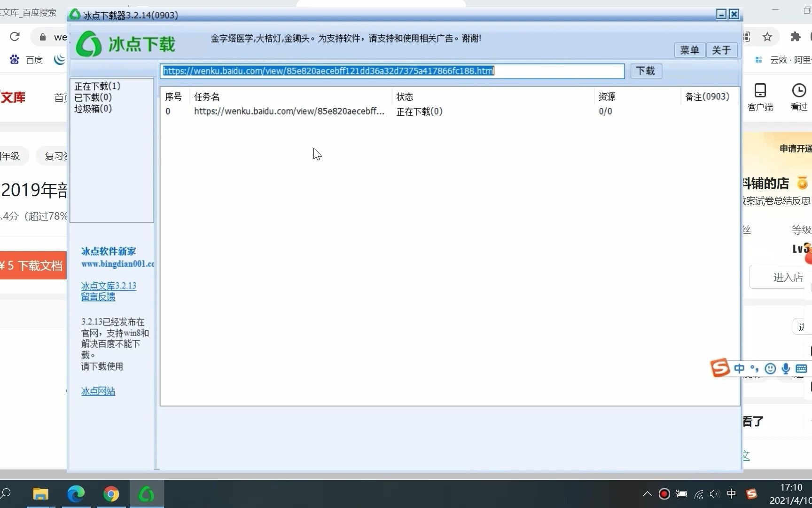Click the 0/0 resource cell
The height and width of the screenshot is (508, 812).
605,111
